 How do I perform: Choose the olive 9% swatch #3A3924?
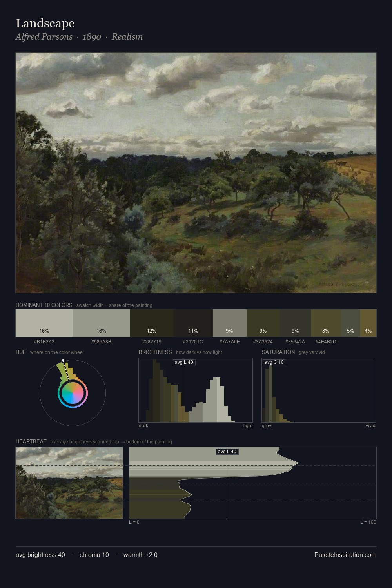click(x=263, y=323)
